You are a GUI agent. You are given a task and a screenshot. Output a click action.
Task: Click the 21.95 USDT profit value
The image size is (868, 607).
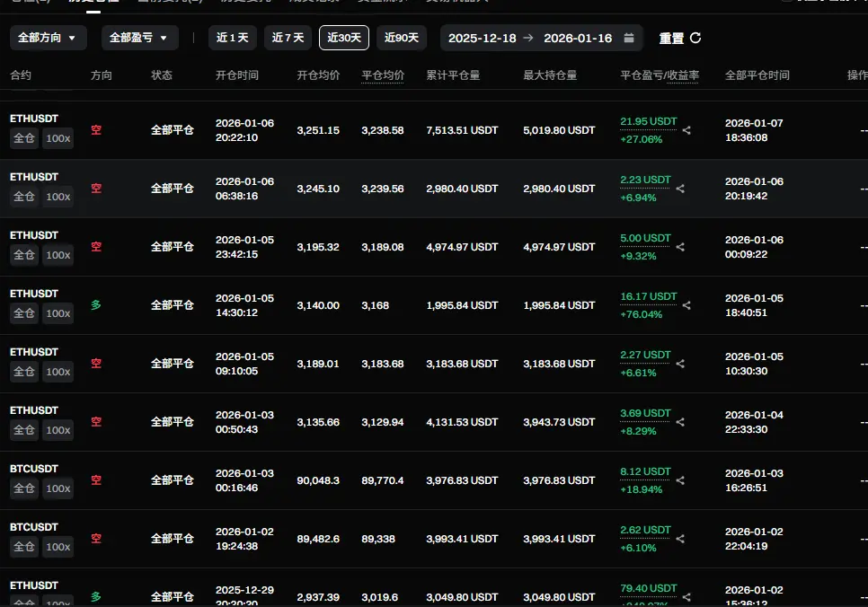(x=648, y=121)
